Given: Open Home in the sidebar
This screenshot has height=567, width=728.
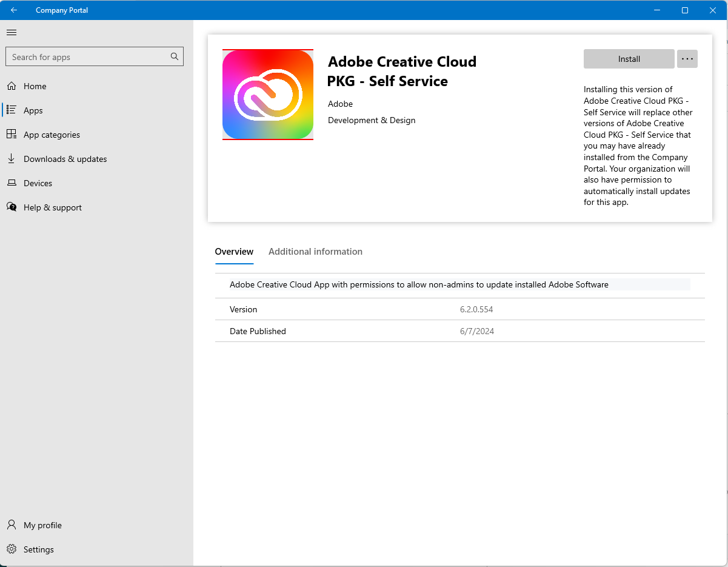Looking at the screenshot, I should [x=97, y=86].
